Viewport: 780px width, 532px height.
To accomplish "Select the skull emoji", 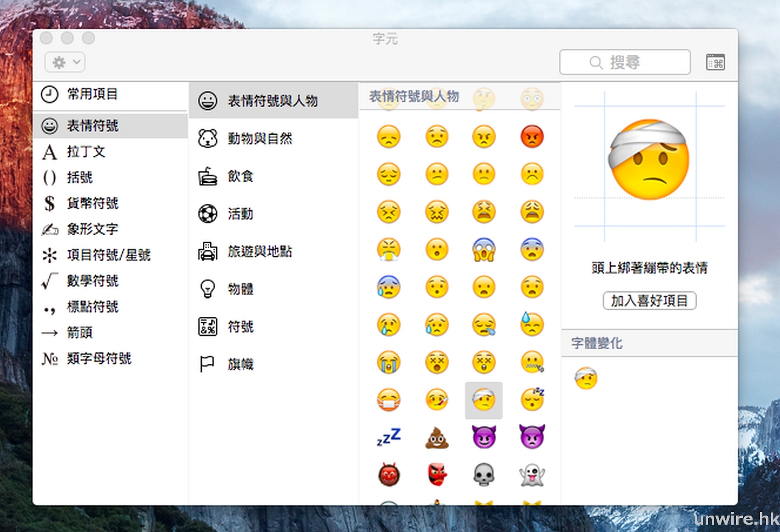I will tap(484, 474).
